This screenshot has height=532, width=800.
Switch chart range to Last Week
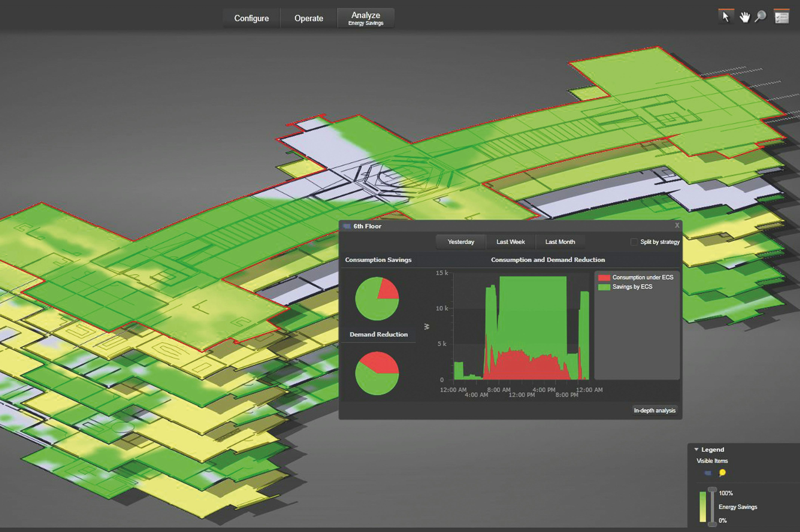click(x=510, y=242)
